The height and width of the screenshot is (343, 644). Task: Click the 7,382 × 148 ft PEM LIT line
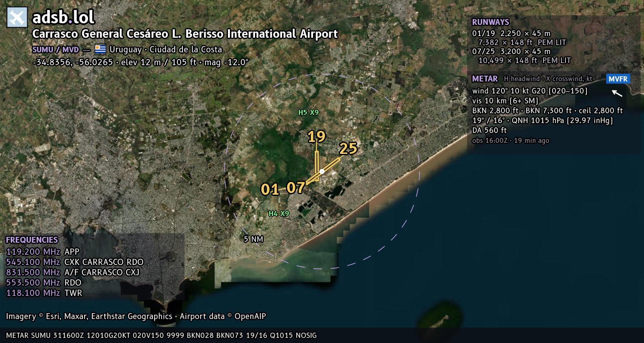(x=522, y=42)
